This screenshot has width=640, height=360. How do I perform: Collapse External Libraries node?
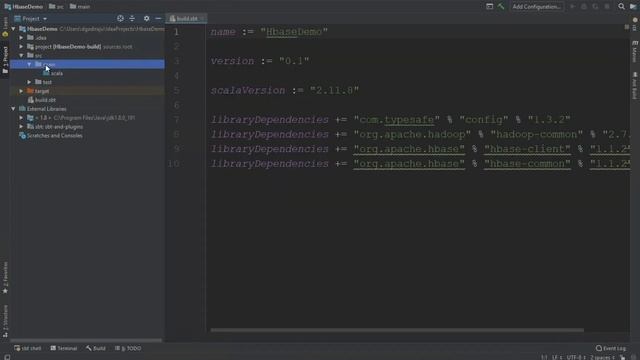click(14, 109)
